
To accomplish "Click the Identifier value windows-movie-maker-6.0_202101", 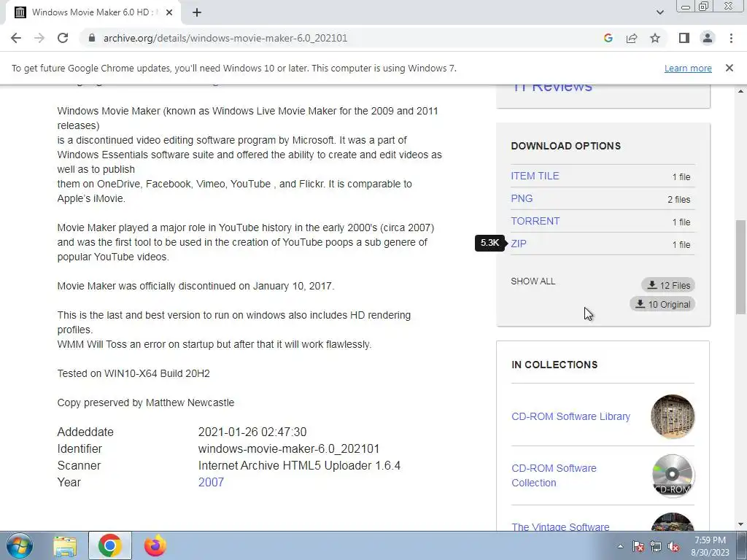I will point(289,449).
